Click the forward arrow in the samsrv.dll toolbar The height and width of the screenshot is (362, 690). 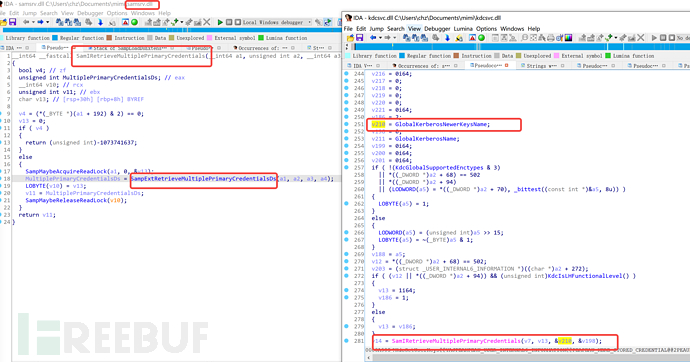coord(40,22)
